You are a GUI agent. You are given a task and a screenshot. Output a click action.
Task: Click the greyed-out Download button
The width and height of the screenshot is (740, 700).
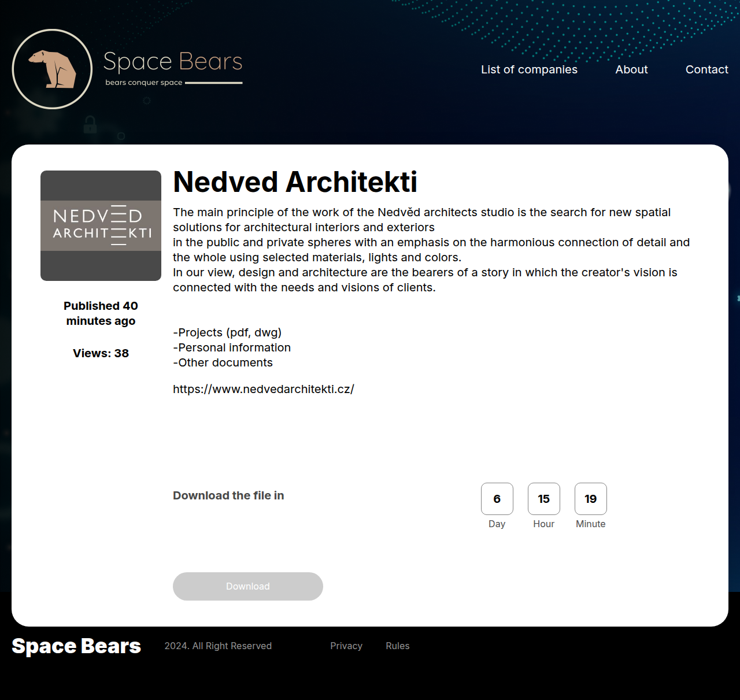(248, 586)
